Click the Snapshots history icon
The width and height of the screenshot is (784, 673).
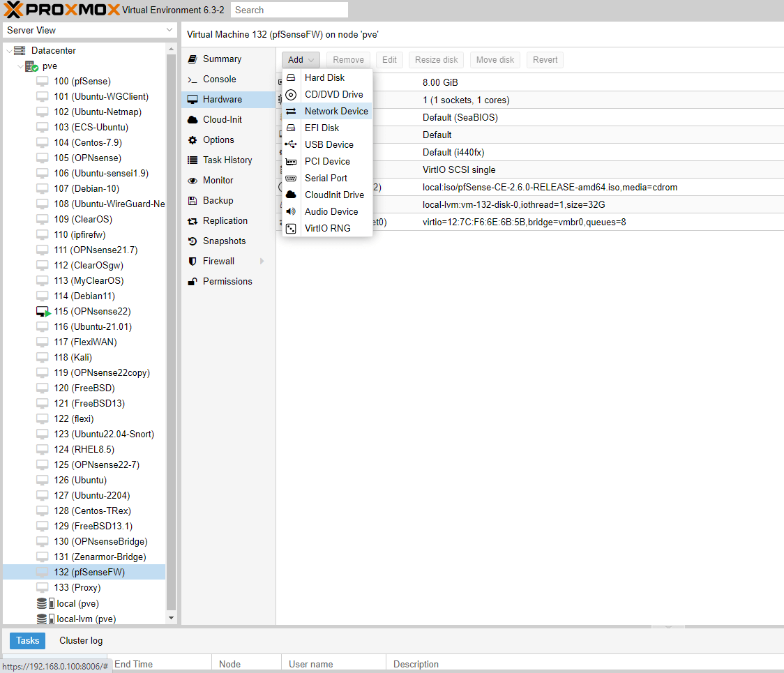point(193,241)
